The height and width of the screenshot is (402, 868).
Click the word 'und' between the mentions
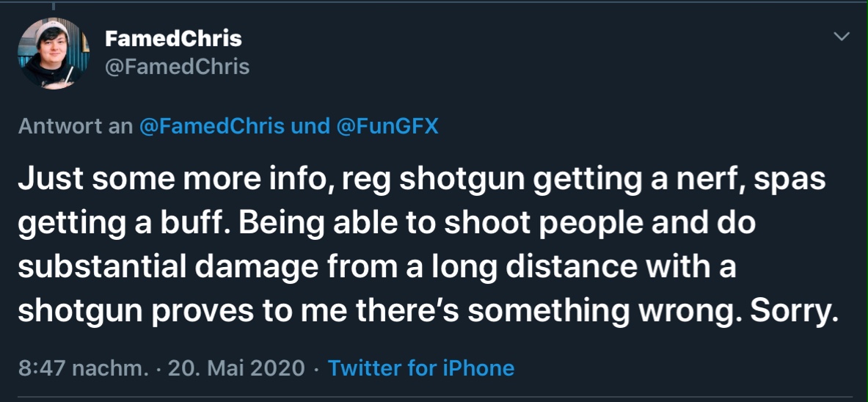pos(310,126)
